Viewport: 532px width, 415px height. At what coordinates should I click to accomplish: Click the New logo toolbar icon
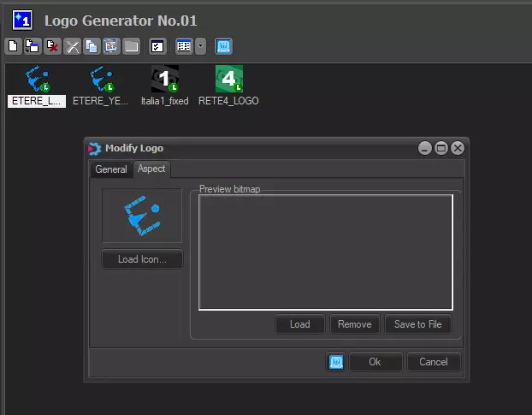tap(12, 46)
